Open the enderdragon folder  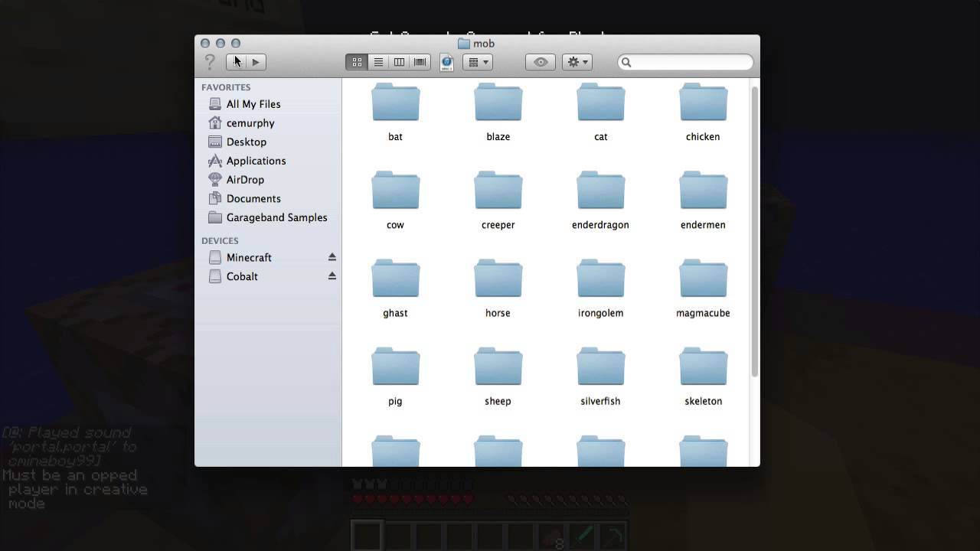600,191
